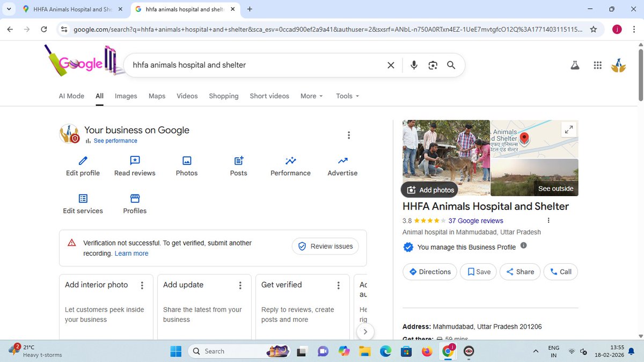Image resolution: width=644 pixels, height=362 pixels.
Task: Open the Advertise trend icon
Action: [342, 161]
